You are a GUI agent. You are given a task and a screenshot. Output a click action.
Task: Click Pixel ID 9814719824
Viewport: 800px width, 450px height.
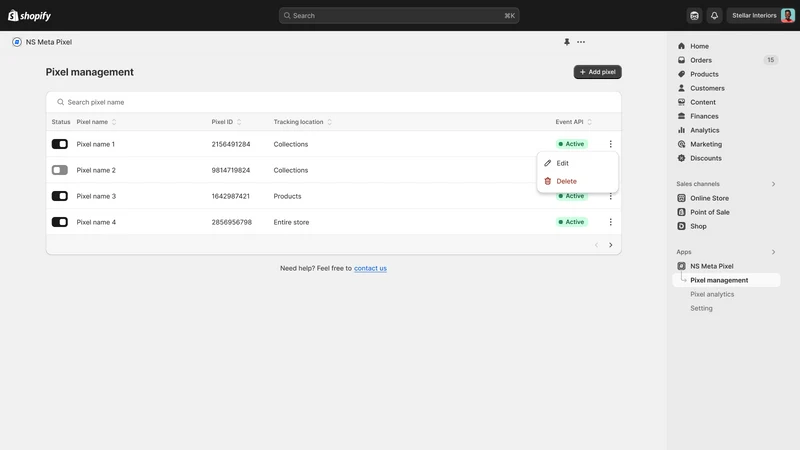click(231, 170)
